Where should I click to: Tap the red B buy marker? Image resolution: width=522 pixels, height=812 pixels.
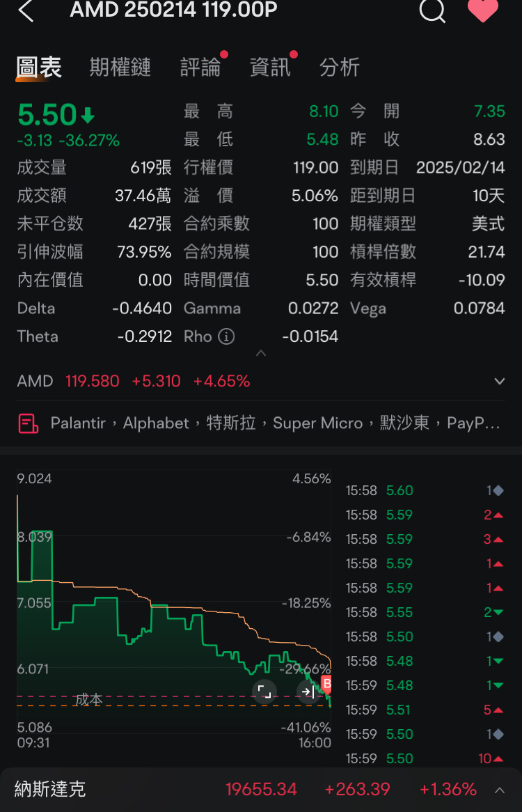[x=326, y=684]
